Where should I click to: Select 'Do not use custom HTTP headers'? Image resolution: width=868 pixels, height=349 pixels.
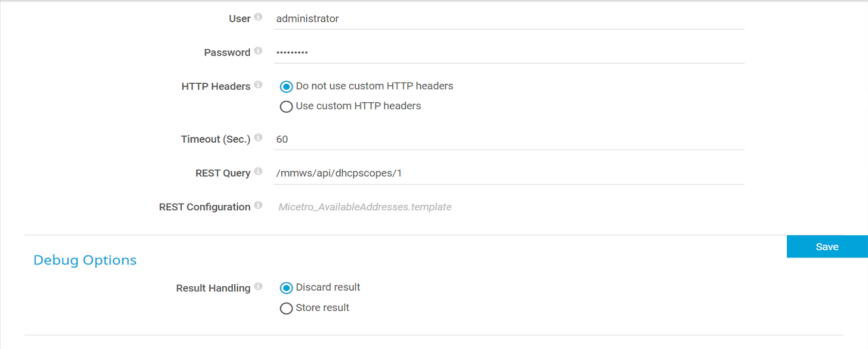(x=286, y=86)
